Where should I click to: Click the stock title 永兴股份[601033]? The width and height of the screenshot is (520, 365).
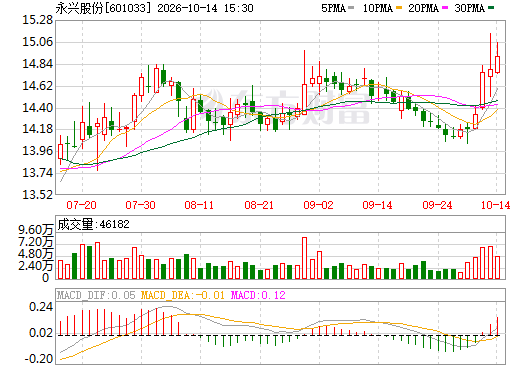[103, 8]
